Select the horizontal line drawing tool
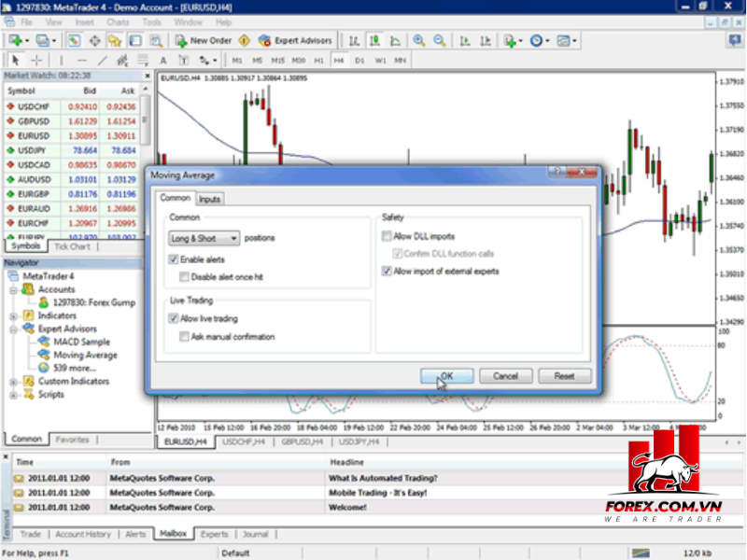Image resolution: width=747 pixels, height=560 pixels. coord(82,61)
